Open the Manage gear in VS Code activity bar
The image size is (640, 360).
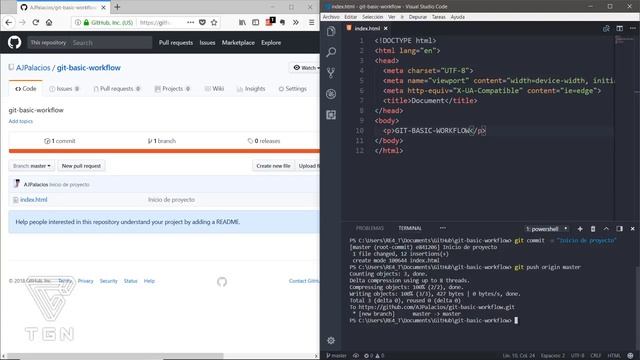[x=331, y=340]
